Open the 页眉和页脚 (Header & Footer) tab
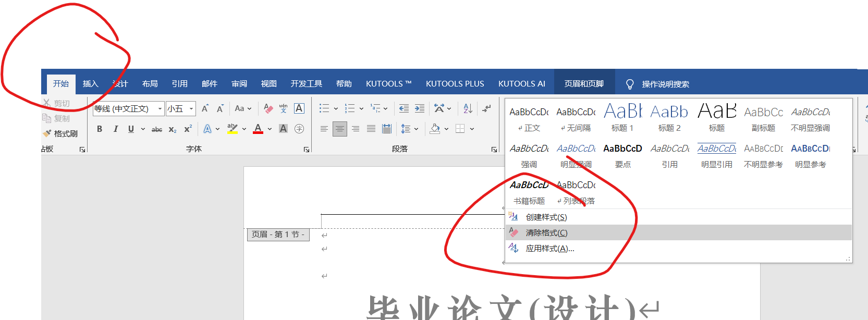The image size is (868, 320). (584, 84)
